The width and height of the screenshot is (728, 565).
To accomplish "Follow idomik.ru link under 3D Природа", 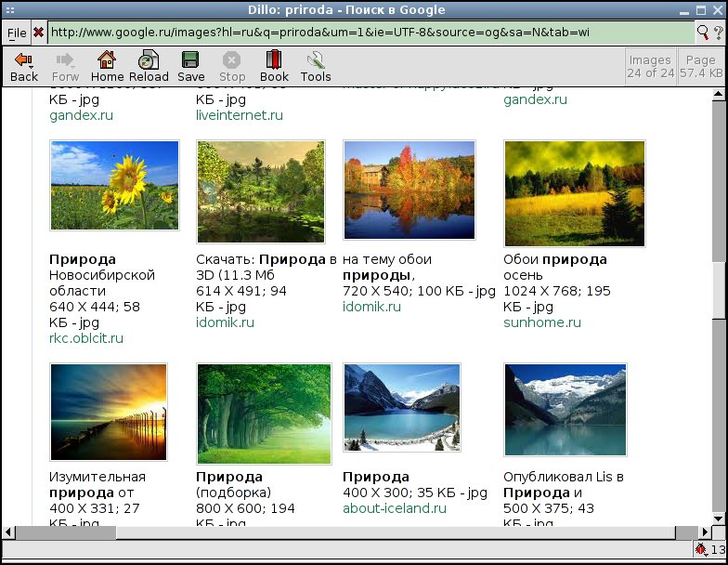I will [225, 322].
